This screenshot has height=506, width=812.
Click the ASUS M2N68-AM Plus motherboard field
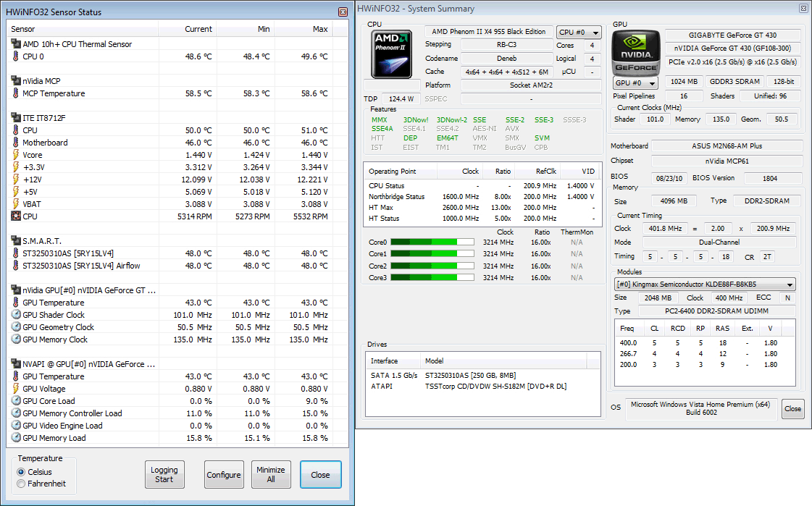727,146
